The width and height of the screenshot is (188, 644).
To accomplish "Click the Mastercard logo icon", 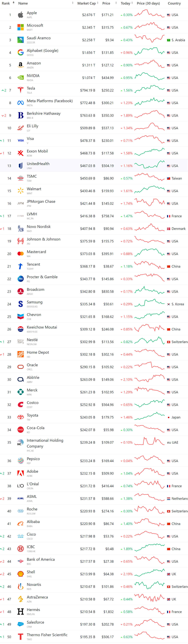I will [21, 254].
